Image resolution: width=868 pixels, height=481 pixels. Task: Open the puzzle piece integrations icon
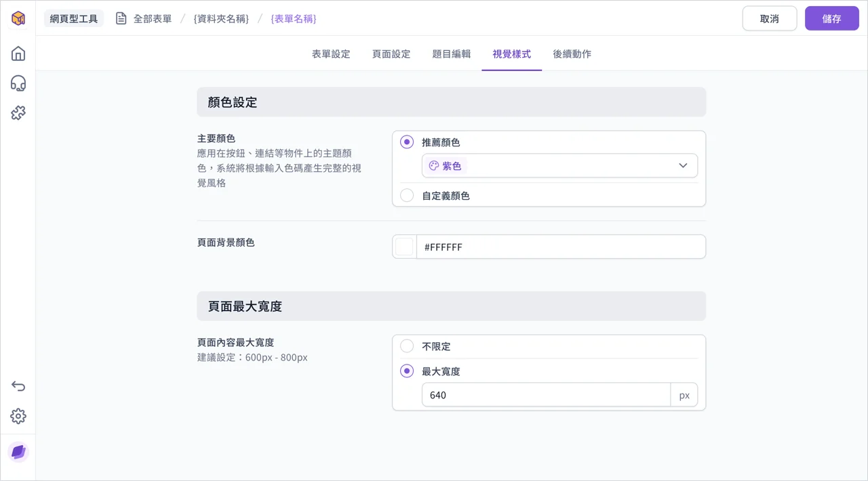click(x=18, y=113)
